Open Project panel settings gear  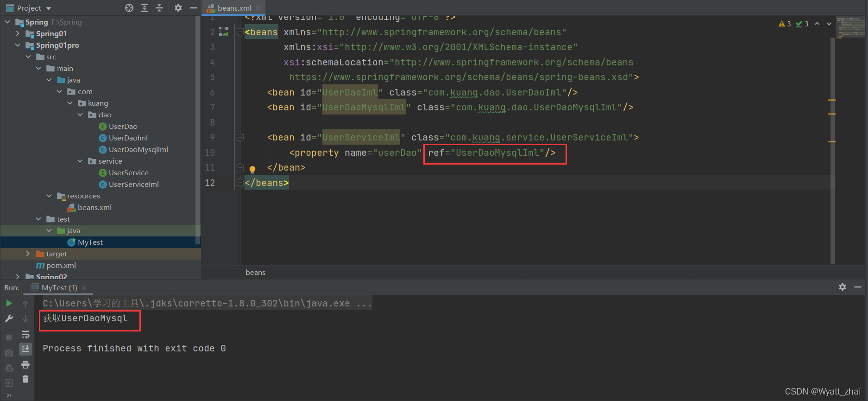[178, 8]
